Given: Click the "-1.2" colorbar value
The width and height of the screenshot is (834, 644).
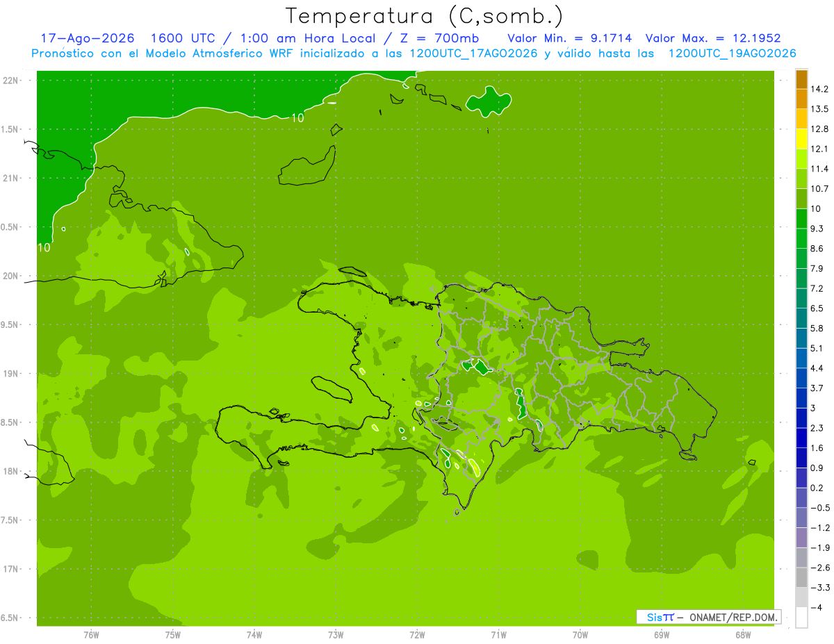Looking at the screenshot, I should pyautogui.click(x=820, y=528).
